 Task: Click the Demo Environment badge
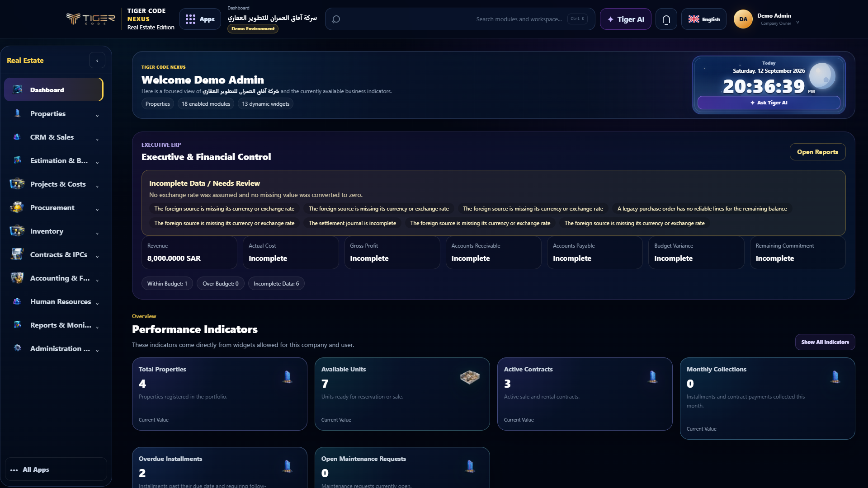pos(253,28)
